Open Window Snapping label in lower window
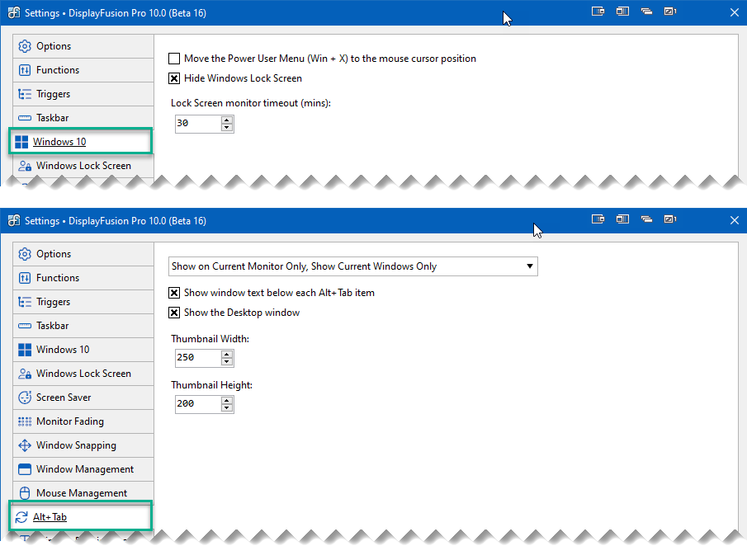 (x=76, y=445)
